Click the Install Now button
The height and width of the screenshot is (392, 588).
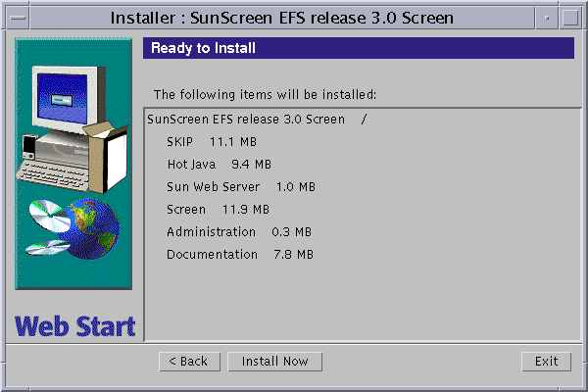coord(274,362)
